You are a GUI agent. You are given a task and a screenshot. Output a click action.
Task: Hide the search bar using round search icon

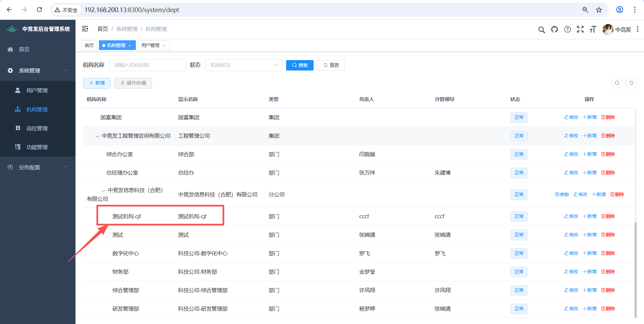point(617,83)
